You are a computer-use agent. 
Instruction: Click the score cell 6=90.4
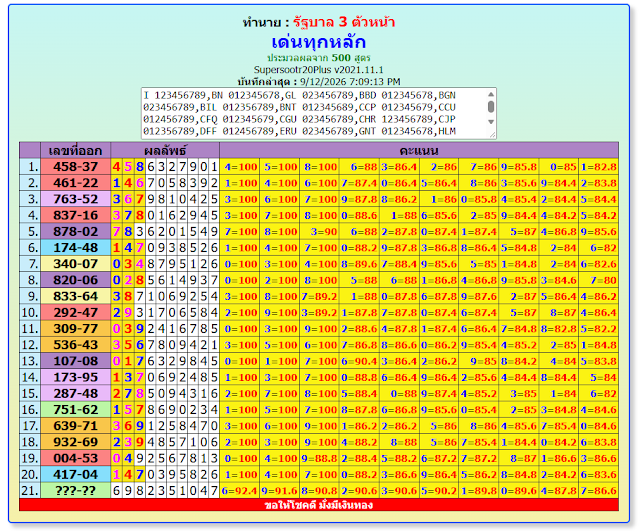pyautogui.click(x=359, y=361)
